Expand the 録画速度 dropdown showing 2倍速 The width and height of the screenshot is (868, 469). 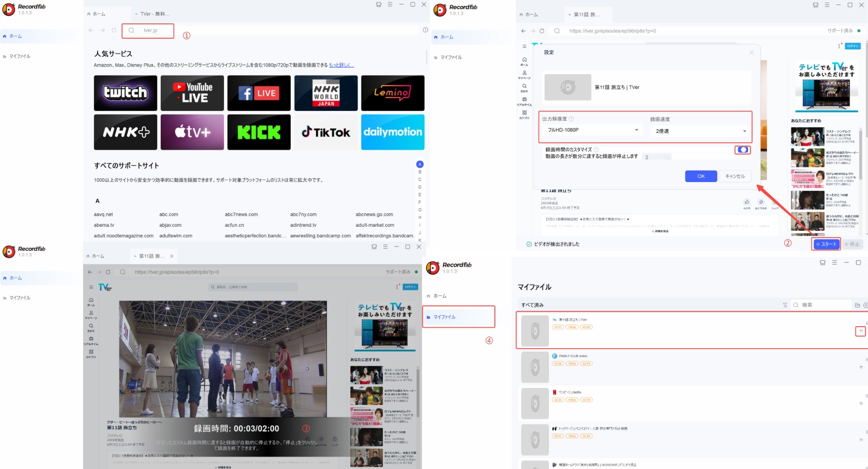coord(701,131)
